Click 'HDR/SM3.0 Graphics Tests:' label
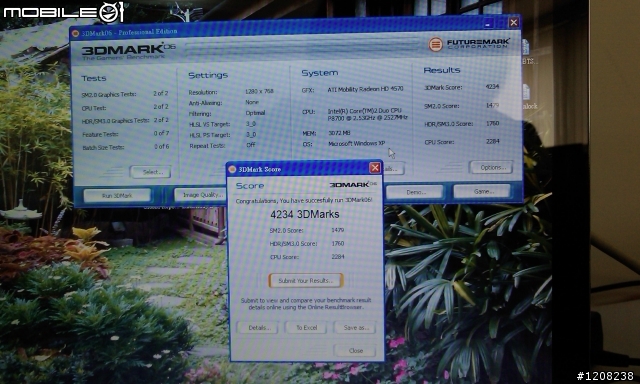Viewport: 640px width, 384px height. [116, 121]
